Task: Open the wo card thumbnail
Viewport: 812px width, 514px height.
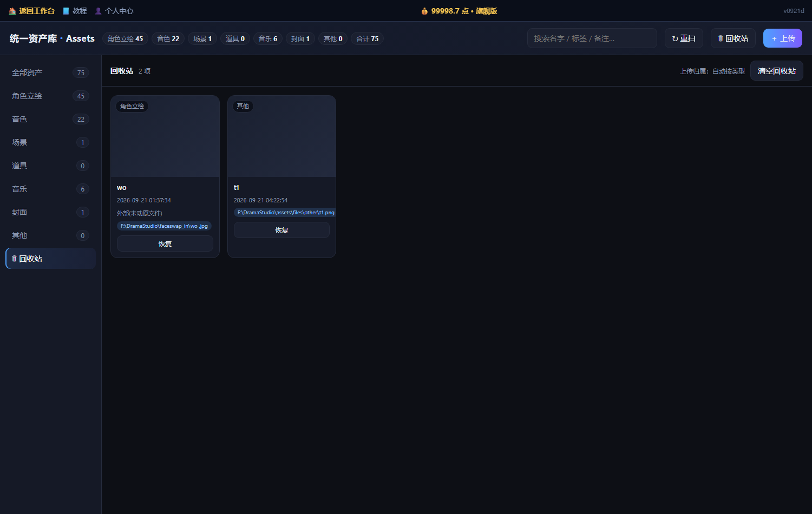Action: point(165,136)
